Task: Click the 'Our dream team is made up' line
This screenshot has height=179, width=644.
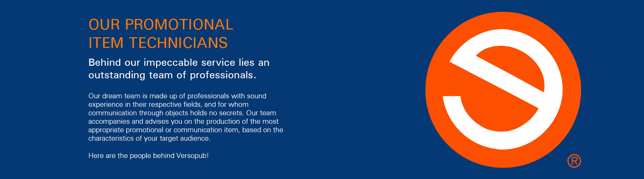Action: (177, 96)
